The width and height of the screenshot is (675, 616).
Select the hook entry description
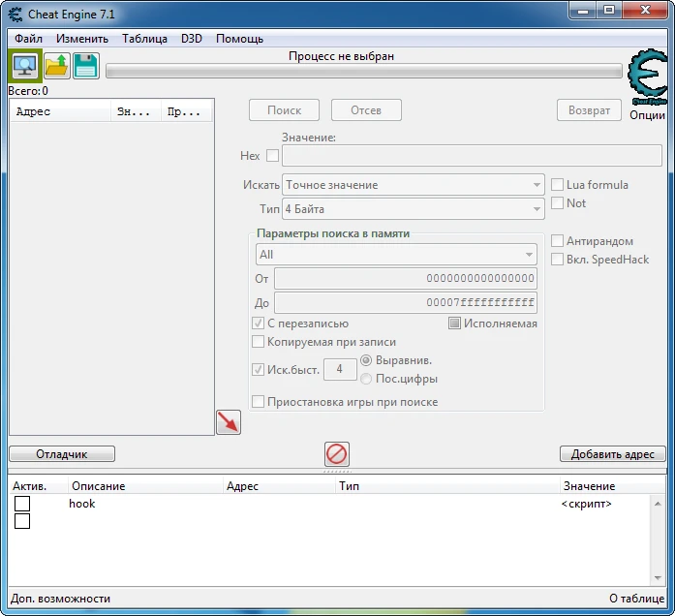81,504
